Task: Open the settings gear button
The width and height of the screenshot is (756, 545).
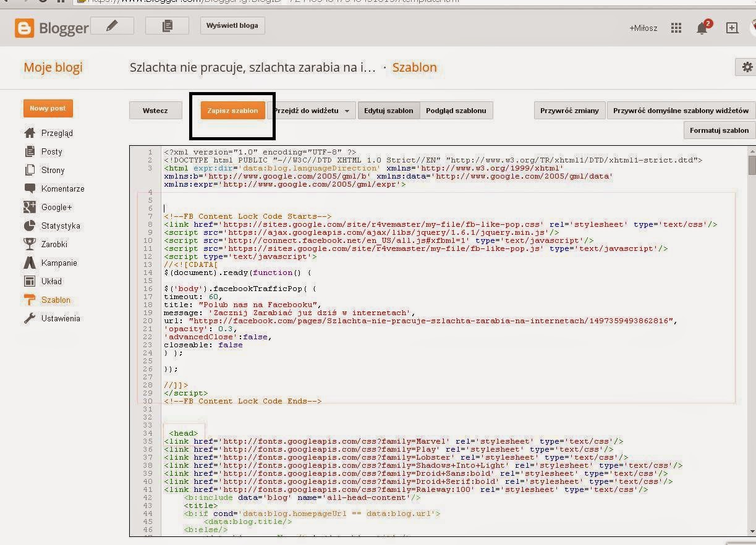Action: point(747,67)
